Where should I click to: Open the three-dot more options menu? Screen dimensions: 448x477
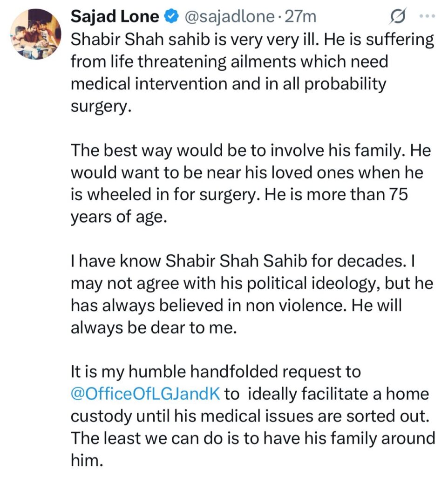426,16
